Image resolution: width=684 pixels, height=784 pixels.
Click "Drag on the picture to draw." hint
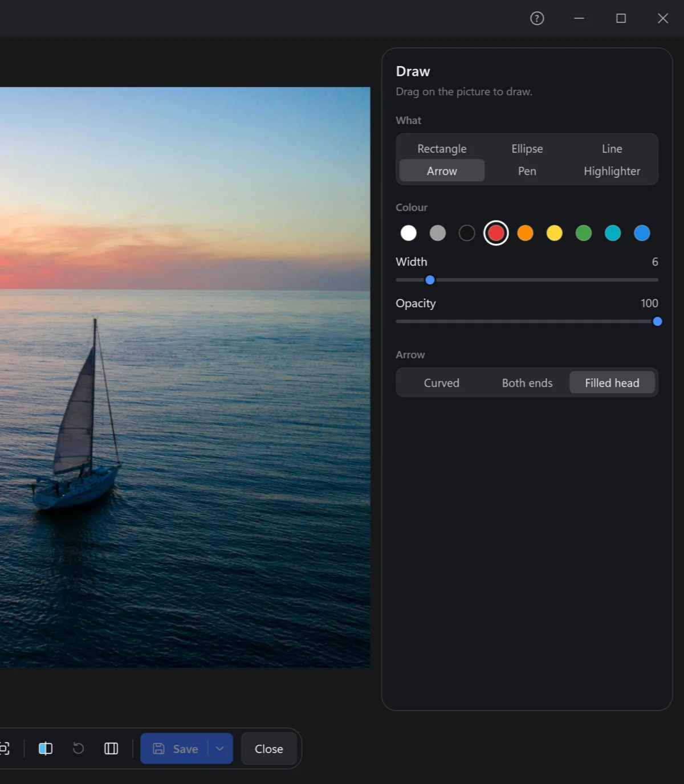(464, 92)
